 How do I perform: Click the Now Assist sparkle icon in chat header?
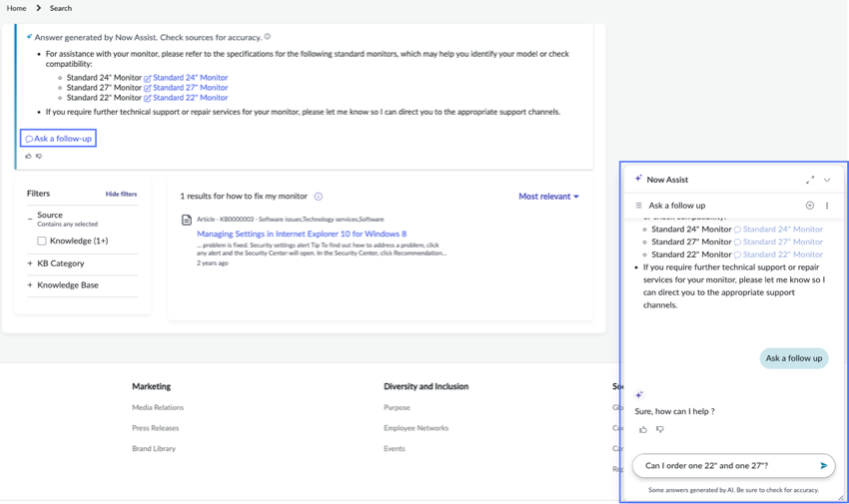(x=639, y=179)
